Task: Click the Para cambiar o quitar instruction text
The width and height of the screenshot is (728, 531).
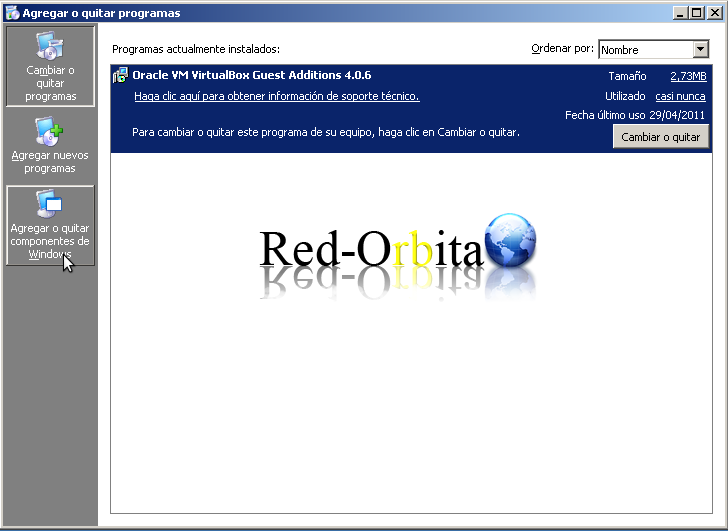Action: 326,132
